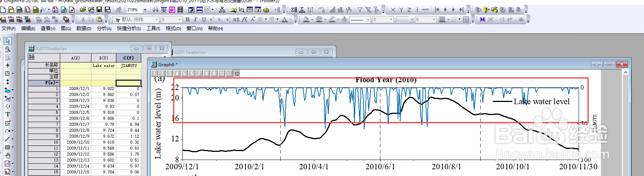Increase font size with large A icon
Viewport: 644px width, 176px height.
[x=245, y=19]
